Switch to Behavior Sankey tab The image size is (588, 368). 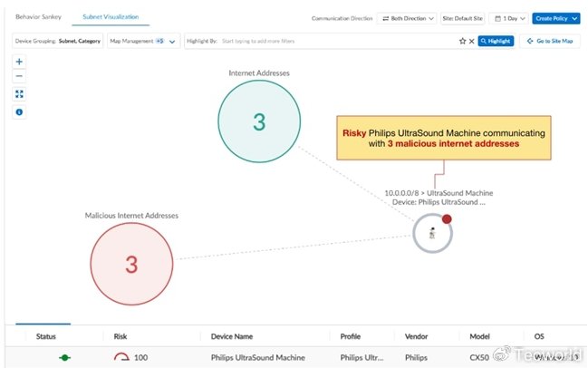point(38,17)
